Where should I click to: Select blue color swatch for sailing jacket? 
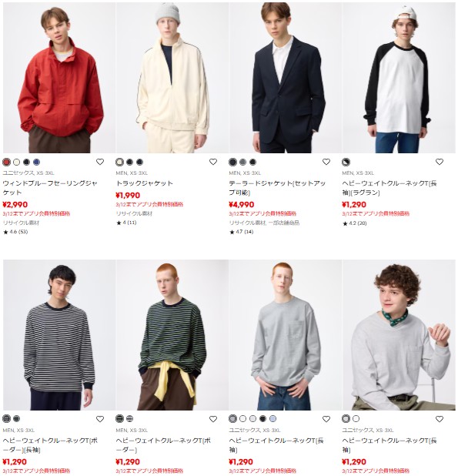[36, 162]
